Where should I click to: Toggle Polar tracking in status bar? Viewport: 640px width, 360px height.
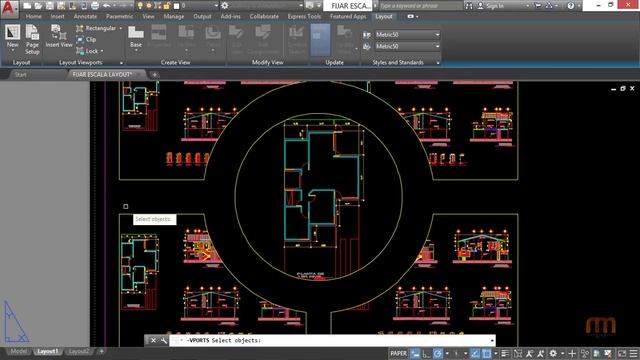[x=438, y=353]
